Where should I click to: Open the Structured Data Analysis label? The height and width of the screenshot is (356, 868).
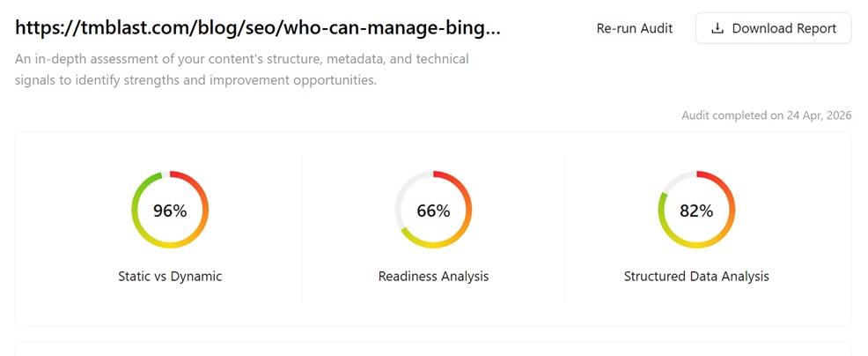pos(696,276)
